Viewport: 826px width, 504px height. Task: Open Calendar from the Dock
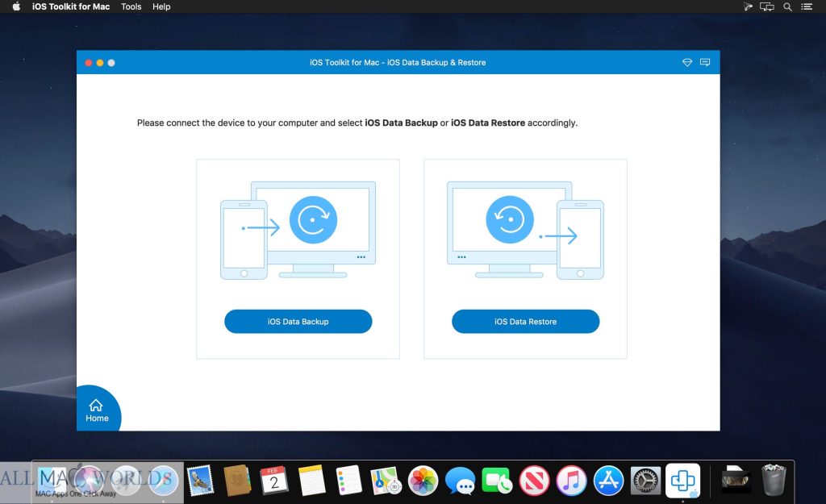tap(274, 481)
